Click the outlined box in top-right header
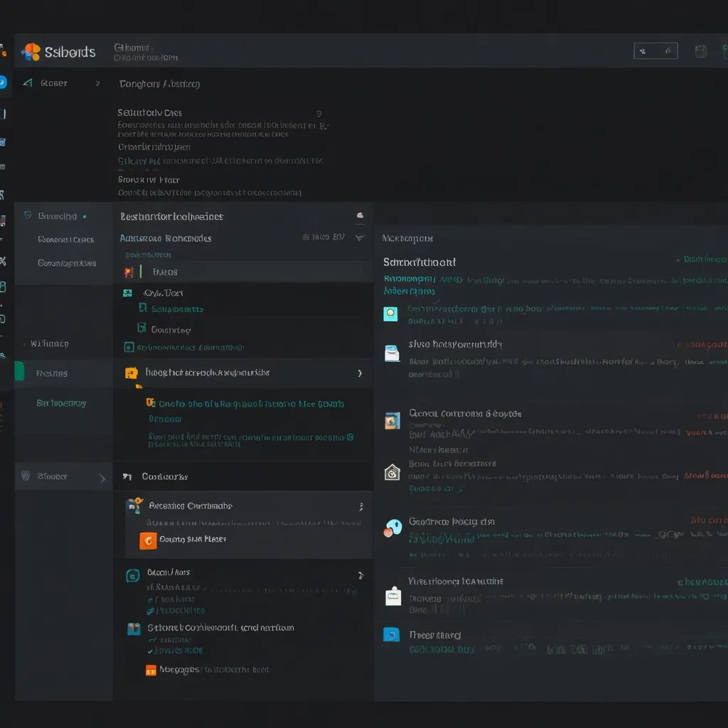Screen dimensions: 728x728 [x=655, y=51]
